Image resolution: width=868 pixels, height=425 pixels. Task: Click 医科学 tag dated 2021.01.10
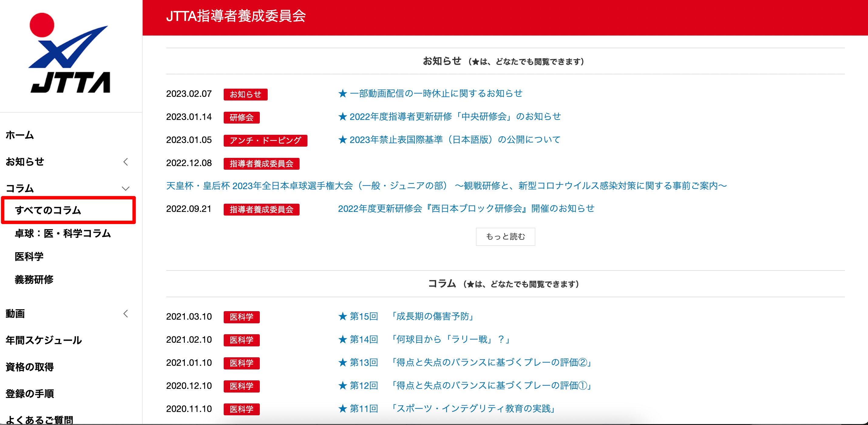pos(242,363)
